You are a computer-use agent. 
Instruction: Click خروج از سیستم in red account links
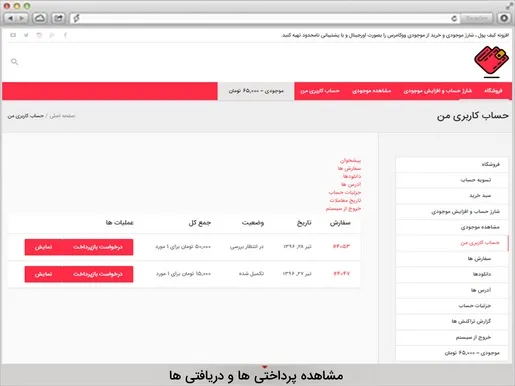(x=343, y=208)
